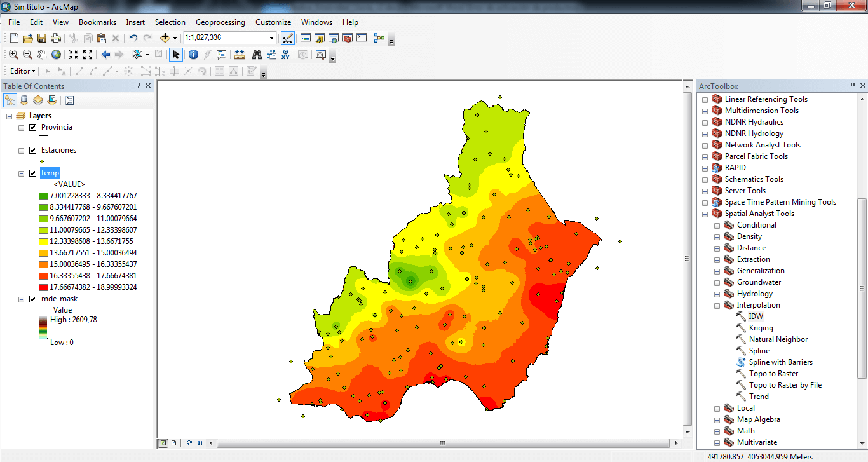Screen dimensions: 868x462
Task: Expand the Hydrology toolset
Action: [x=717, y=294]
